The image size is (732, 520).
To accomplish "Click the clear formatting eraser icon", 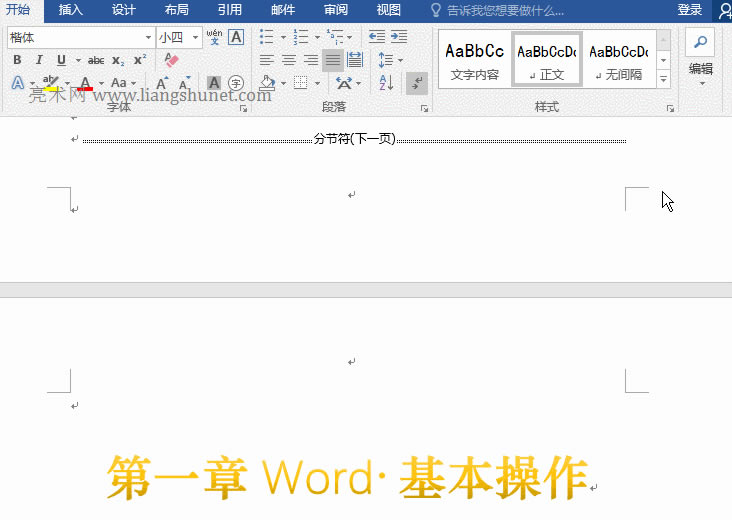I will [x=170, y=60].
